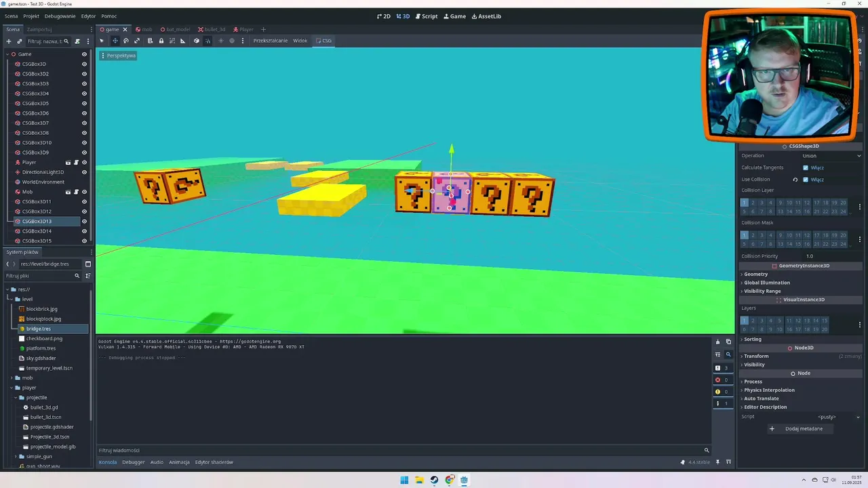Open the Debugger bottom panel
The width and height of the screenshot is (868, 488).
click(134, 462)
